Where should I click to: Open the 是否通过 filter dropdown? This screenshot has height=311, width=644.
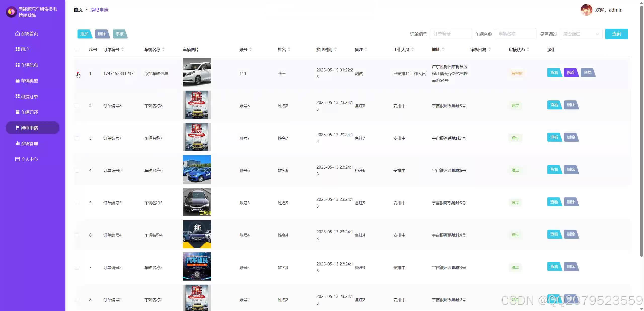(x=581, y=34)
